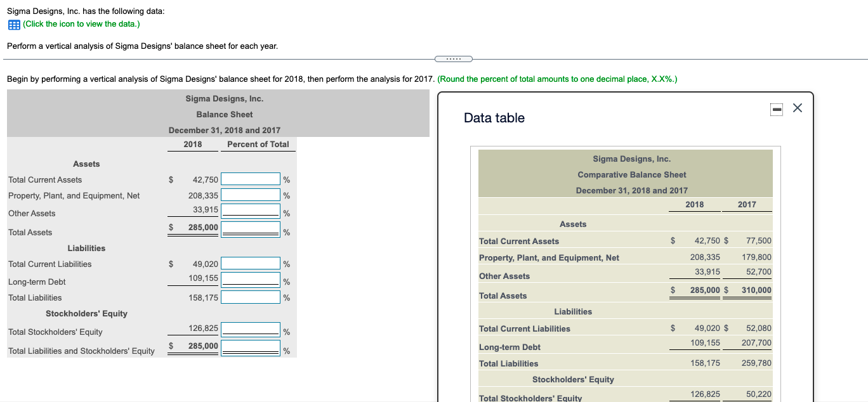
Task: Click the Long-term Debt percent input box
Action: pyautogui.click(x=250, y=279)
